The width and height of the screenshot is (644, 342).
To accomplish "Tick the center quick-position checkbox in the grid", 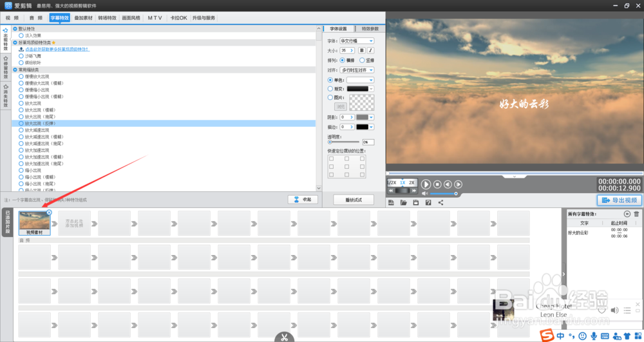I will tap(346, 167).
